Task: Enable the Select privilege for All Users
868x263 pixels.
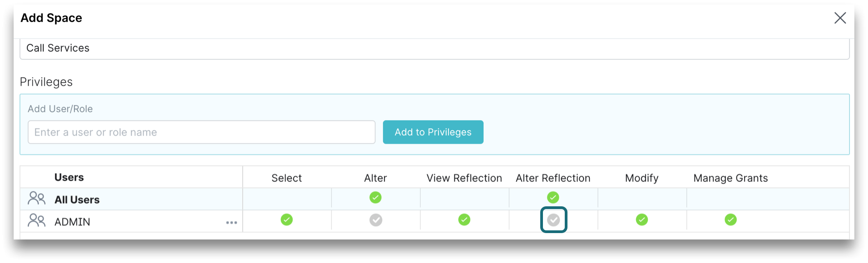Action: click(x=286, y=198)
